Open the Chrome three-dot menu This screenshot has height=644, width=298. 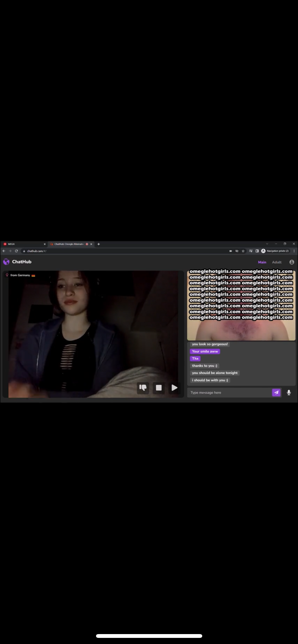(x=294, y=251)
